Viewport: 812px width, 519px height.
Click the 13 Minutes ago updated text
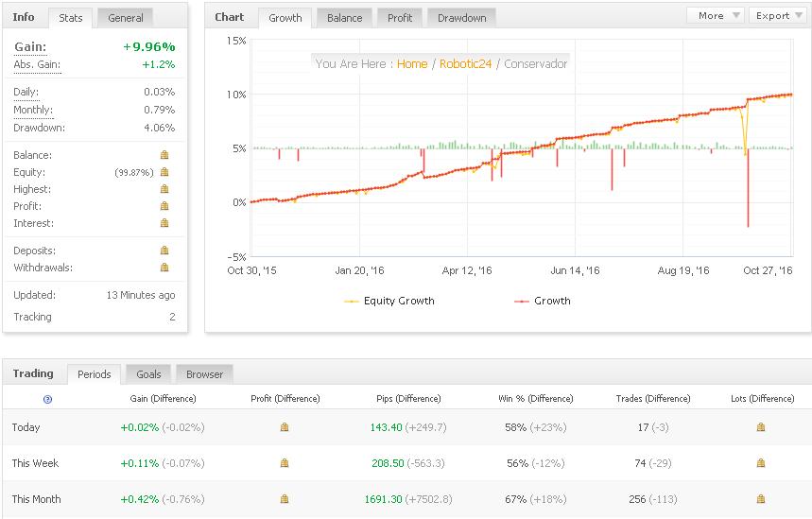[x=141, y=295]
